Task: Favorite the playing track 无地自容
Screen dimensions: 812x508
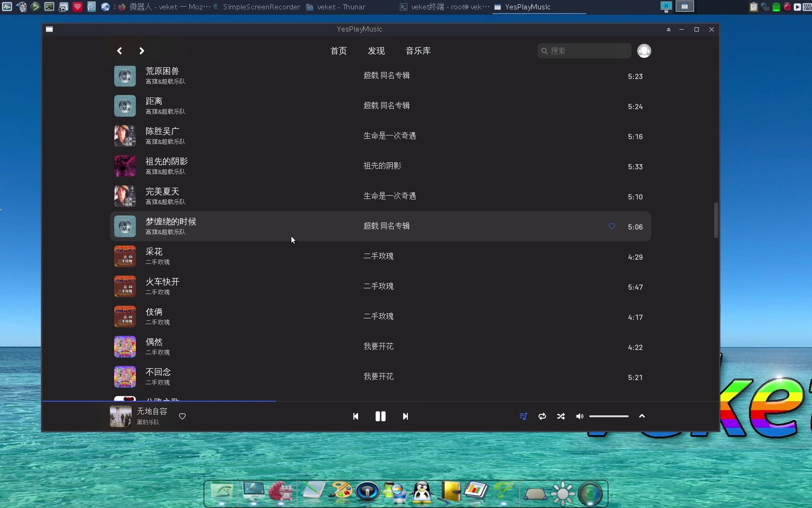Action: coord(182,416)
